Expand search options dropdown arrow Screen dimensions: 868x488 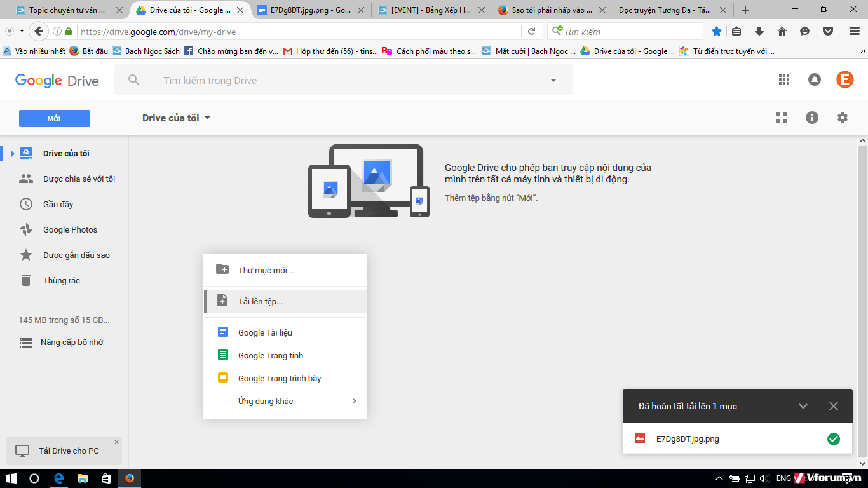pyautogui.click(x=553, y=80)
